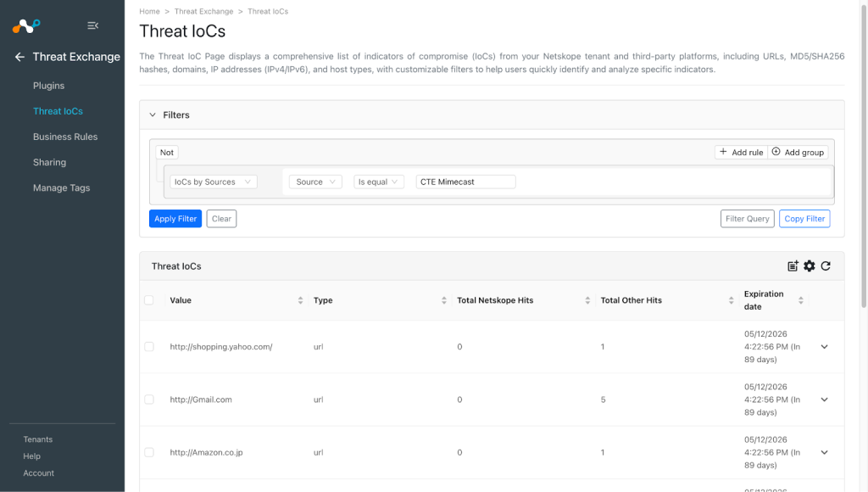Click the Clear filter button
This screenshot has height=492, width=868.
tap(221, 218)
